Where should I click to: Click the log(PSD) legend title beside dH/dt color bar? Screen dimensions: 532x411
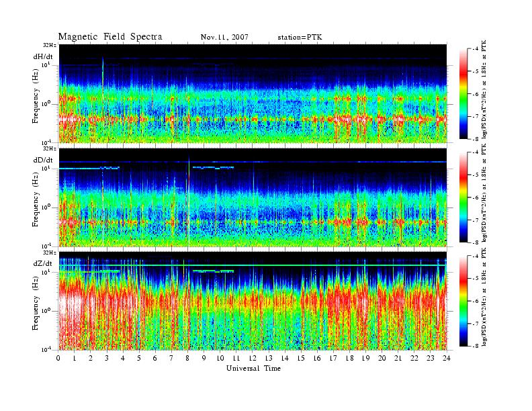click(484, 89)
